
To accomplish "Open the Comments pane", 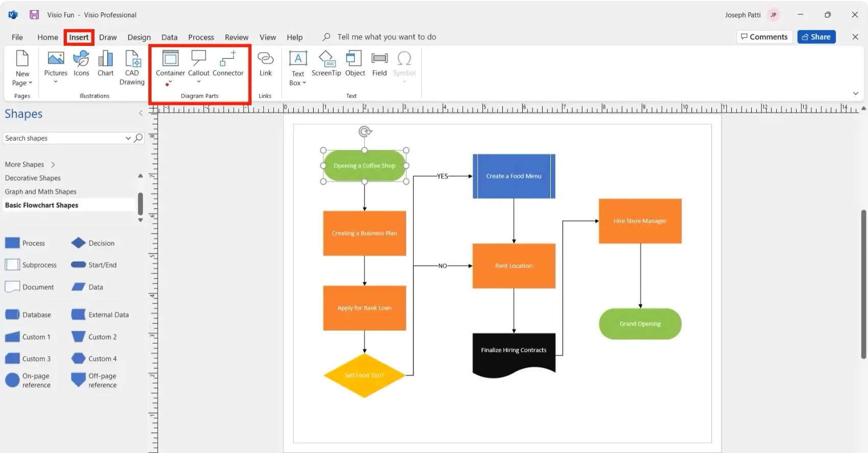I will click(764, 37).
